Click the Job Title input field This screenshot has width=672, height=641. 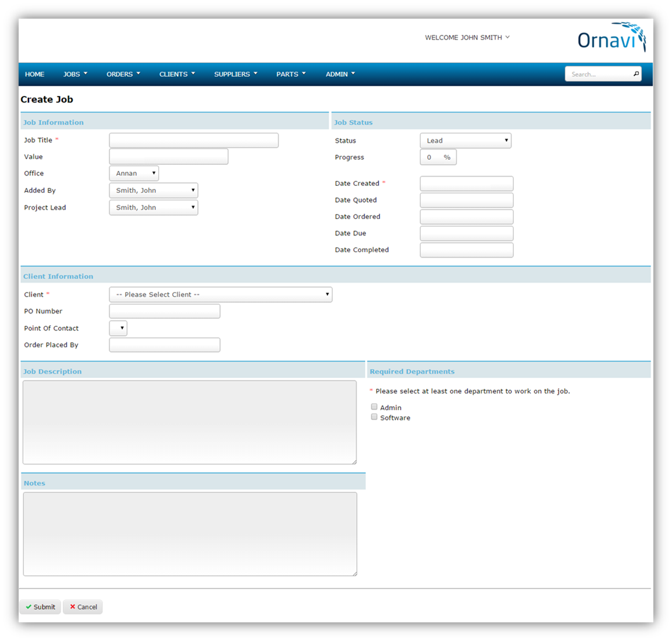[193, 140]
